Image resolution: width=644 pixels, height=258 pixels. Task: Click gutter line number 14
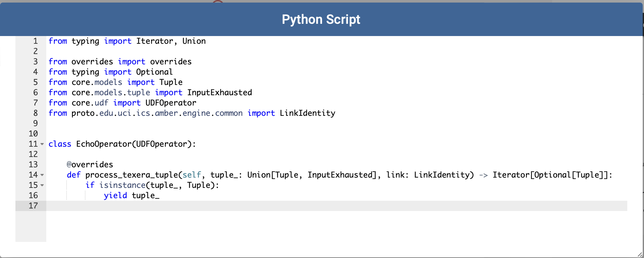pyautogui.click(x=33, y=175)
